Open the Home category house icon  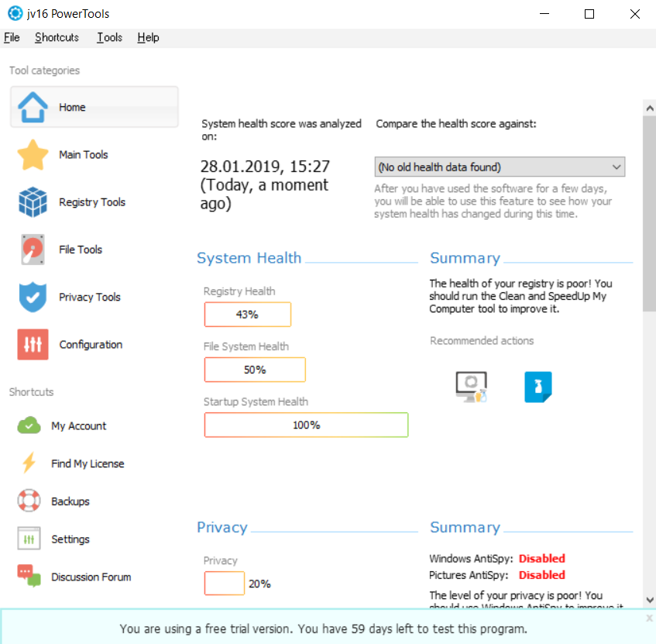[x=33, y=107]
